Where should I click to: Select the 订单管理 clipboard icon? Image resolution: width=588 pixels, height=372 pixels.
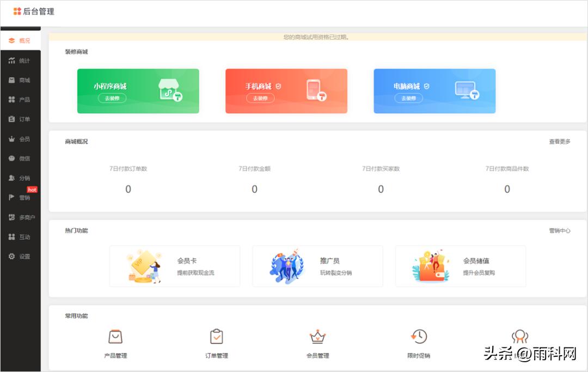[217, 338]
